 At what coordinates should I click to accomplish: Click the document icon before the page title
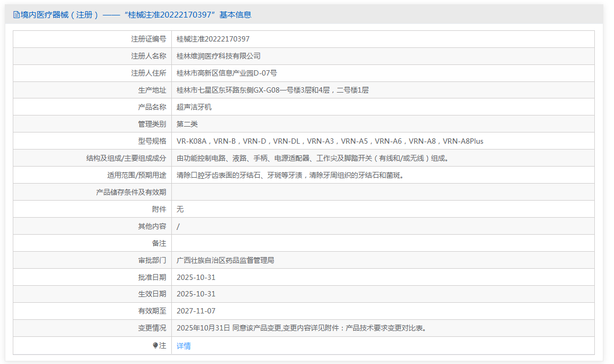tap(16, 15)
